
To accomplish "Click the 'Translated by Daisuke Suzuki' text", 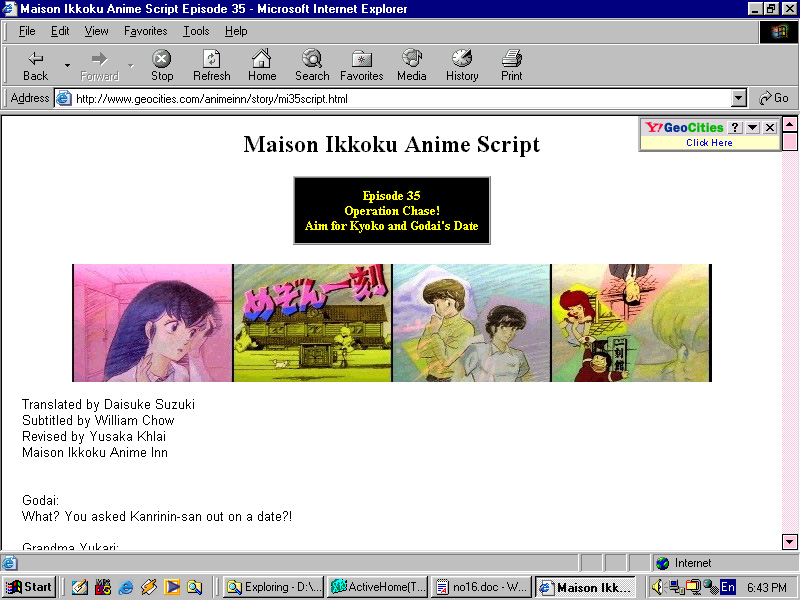I will click(108, 405).
